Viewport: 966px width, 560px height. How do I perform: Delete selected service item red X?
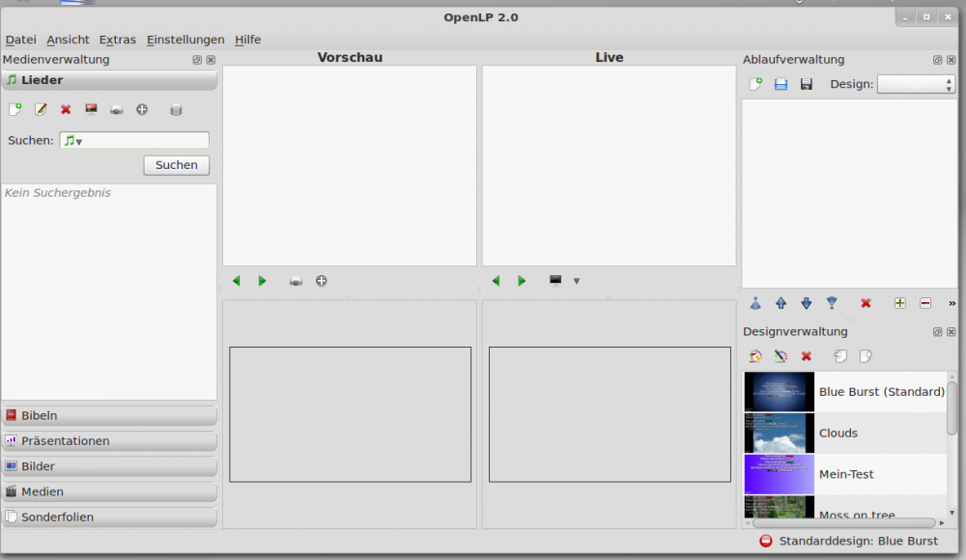click(866, 303)
